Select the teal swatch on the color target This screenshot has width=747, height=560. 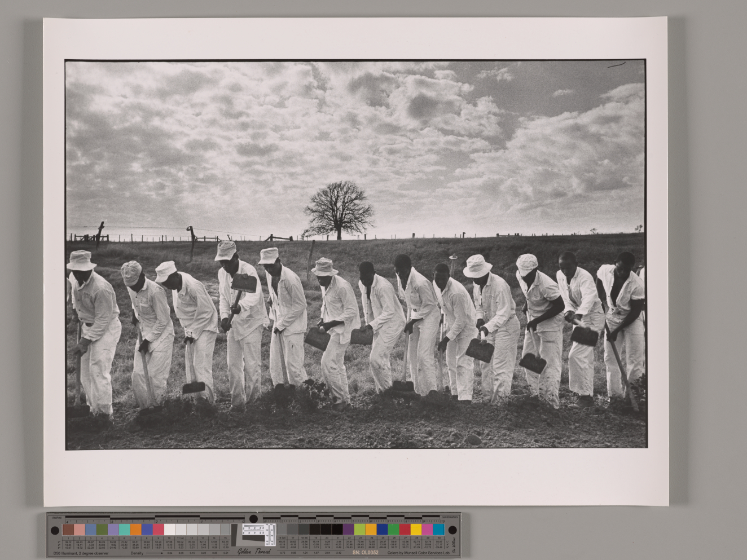tap(124, 530)
